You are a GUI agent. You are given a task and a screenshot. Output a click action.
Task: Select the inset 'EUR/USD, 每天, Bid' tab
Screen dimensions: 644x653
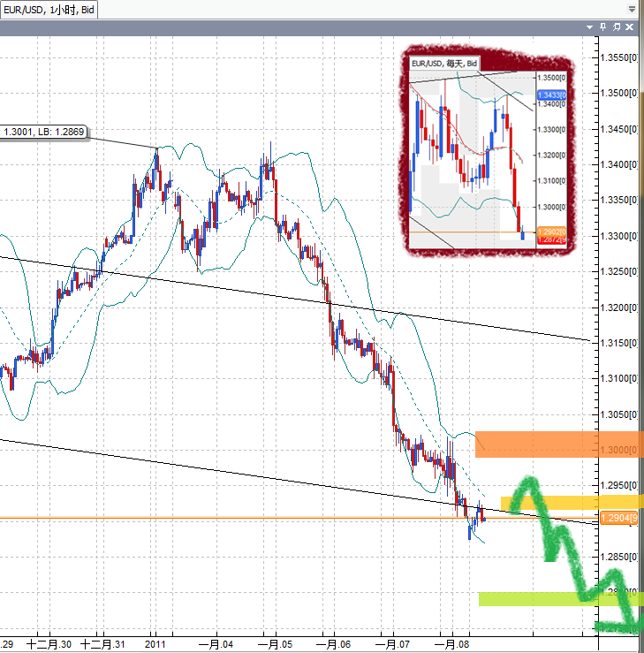pos(444,64)
